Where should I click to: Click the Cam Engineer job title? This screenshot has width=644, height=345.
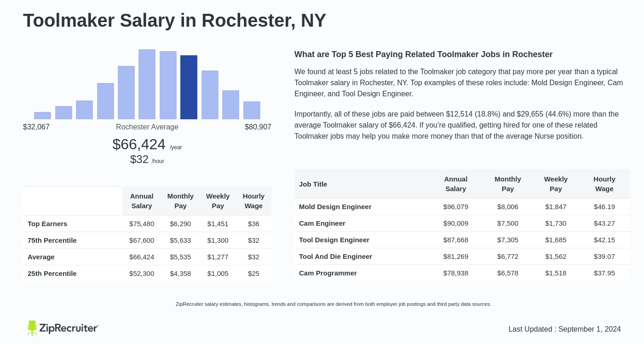tap(322, 223)
